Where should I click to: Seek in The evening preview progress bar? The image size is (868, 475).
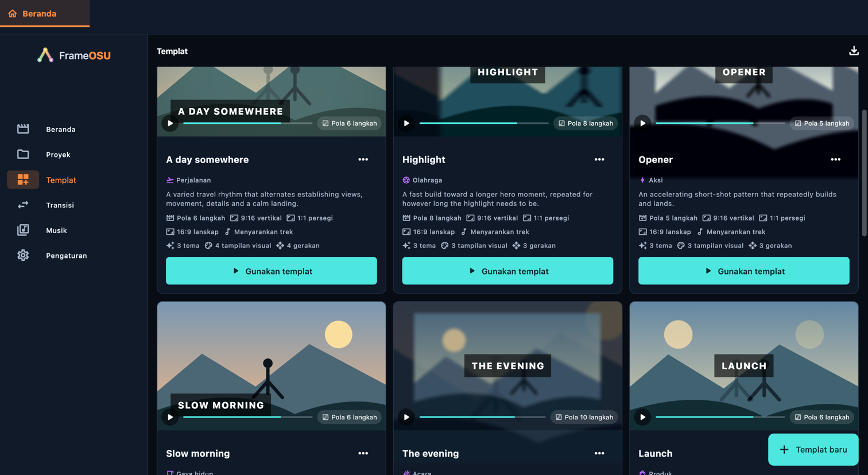coord(483,417)
